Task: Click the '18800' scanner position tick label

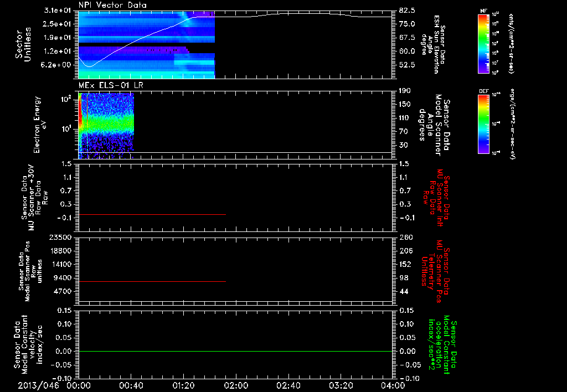Action: click(60, 251)
